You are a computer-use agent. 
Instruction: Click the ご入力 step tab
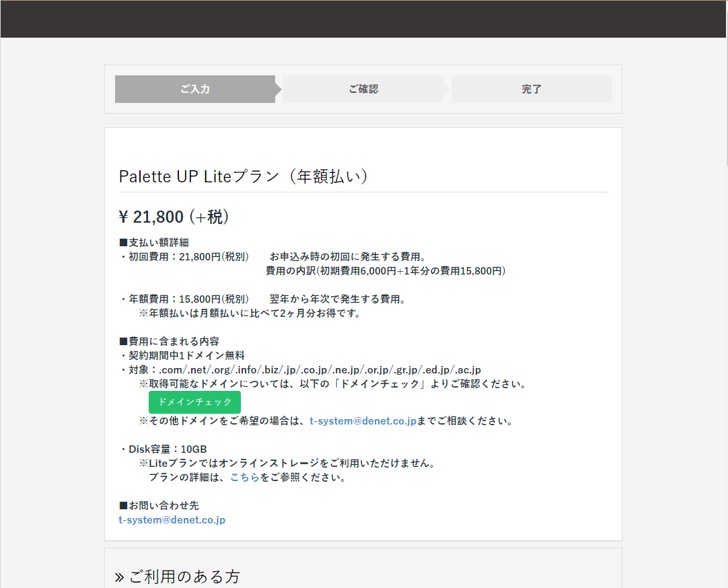195,89
